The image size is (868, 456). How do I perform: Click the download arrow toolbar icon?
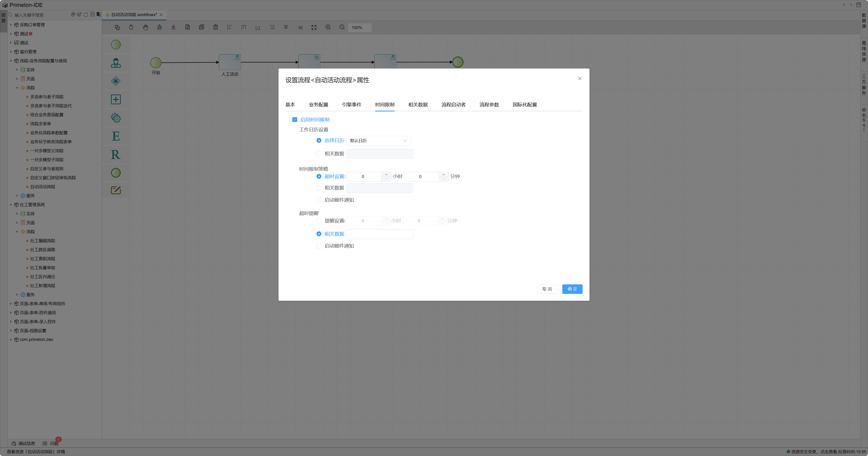[173, 27]
